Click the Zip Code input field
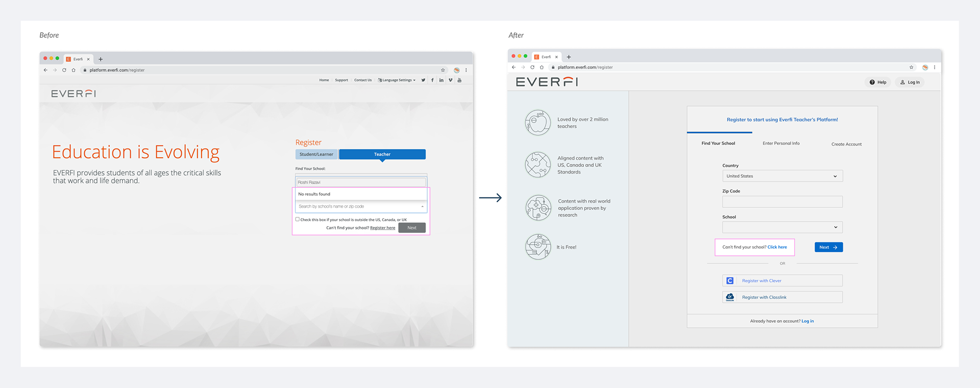This screenshot has width=980, height=388. click(782, 202)
